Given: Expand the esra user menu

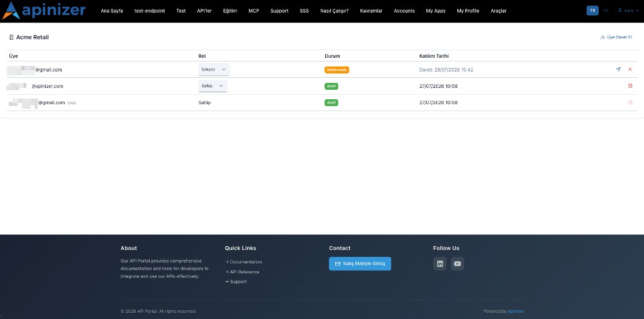Looking at the screenshot, I should pyautogui.click(x=628, y=11).
